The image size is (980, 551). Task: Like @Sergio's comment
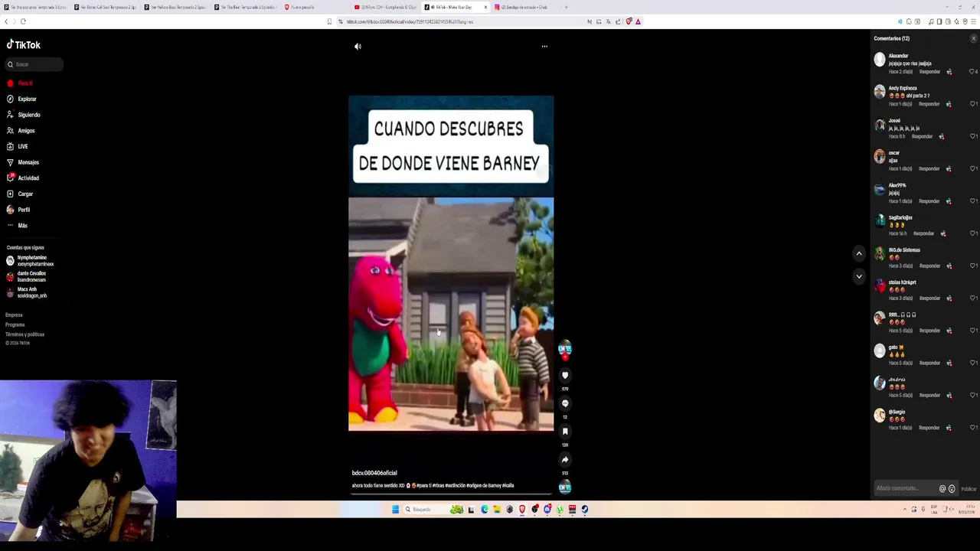click(972, 428)
